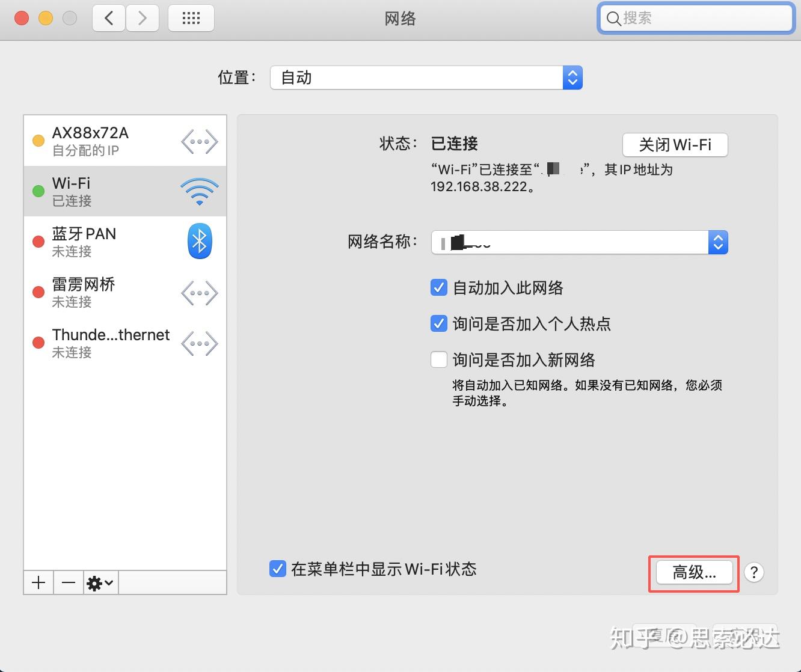Viewport: 801px width, 672px height.
Task: Click the 关闭 Wi-Fi button
Action: point(674,144)
